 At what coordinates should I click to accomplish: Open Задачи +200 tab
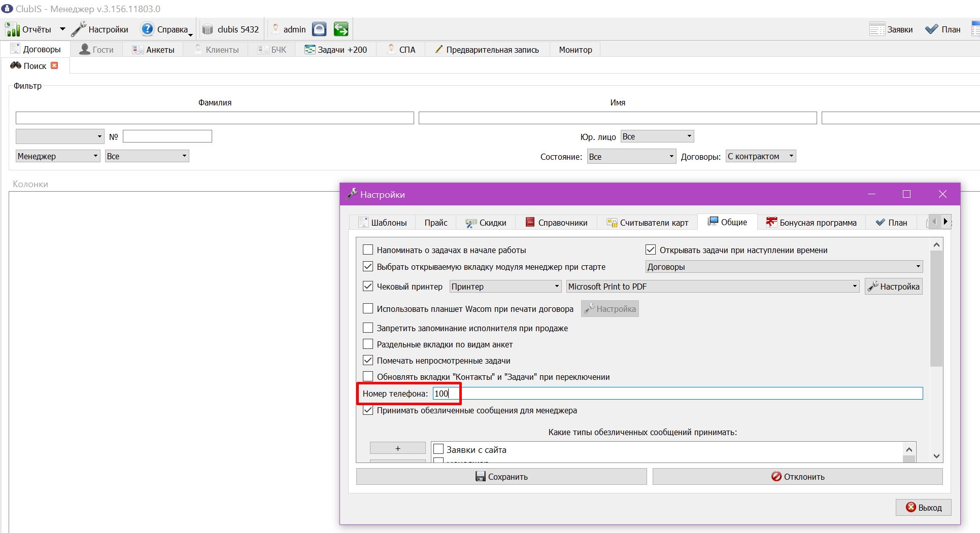pyautogui.click(x=336, y=50)
